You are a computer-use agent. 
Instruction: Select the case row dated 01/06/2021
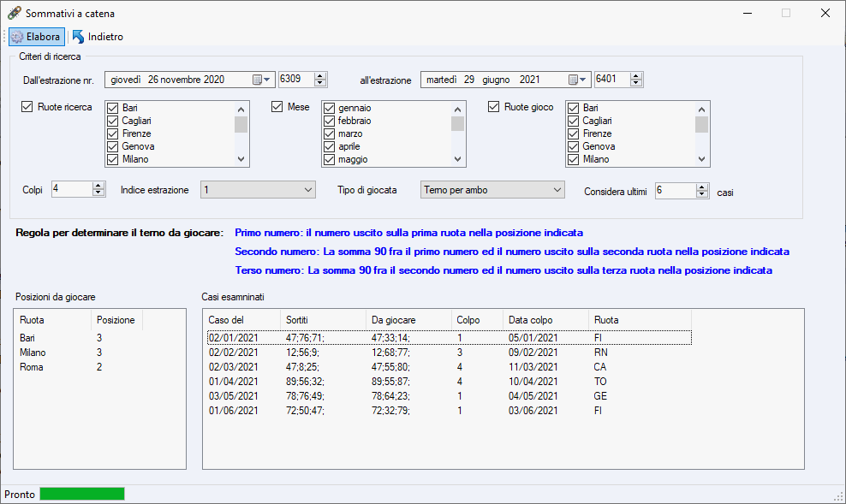[x=449, y=411]
